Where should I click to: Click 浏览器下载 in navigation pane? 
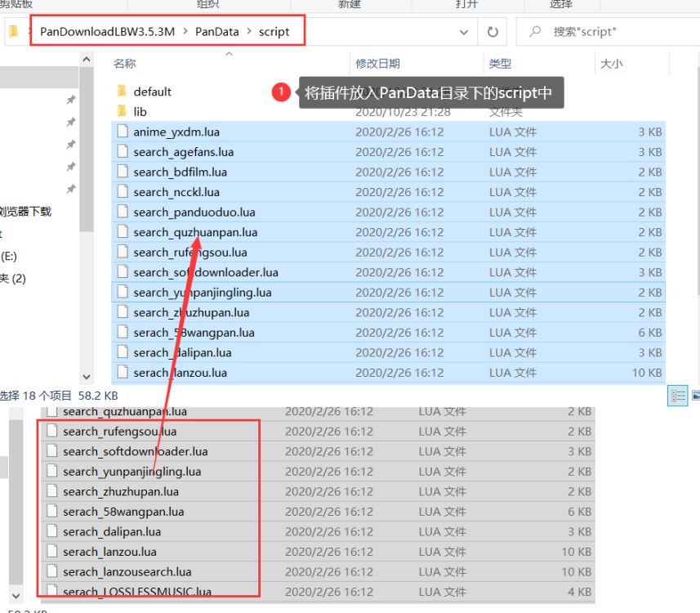point(25,212)
